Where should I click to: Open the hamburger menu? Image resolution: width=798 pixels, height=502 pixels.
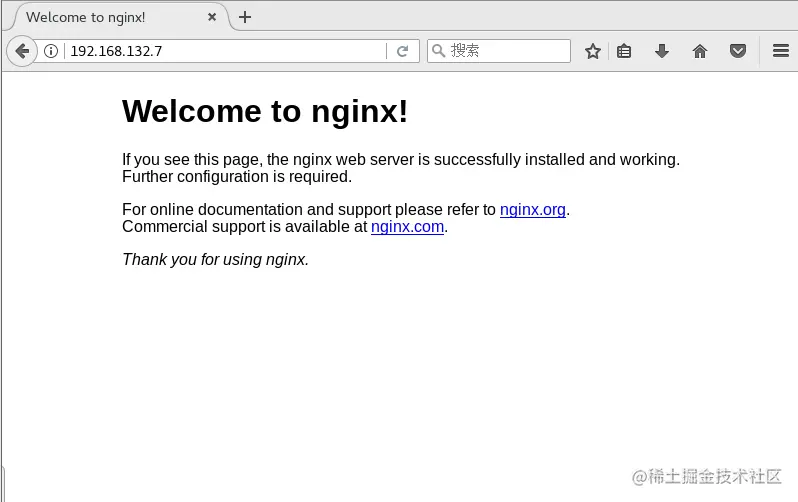coord(781,50)
